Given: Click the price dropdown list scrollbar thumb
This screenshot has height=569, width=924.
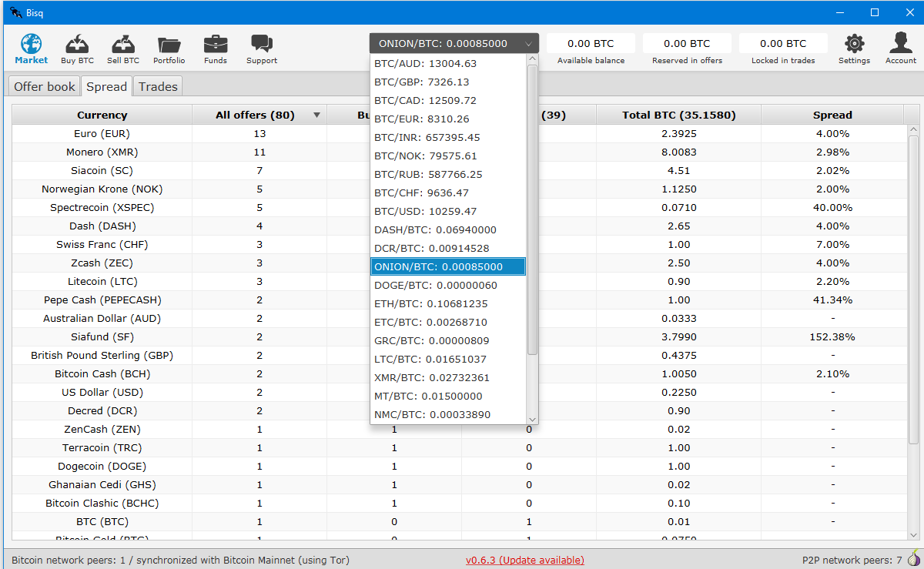Looking at the screenshot, I should [x=532, y=209].
